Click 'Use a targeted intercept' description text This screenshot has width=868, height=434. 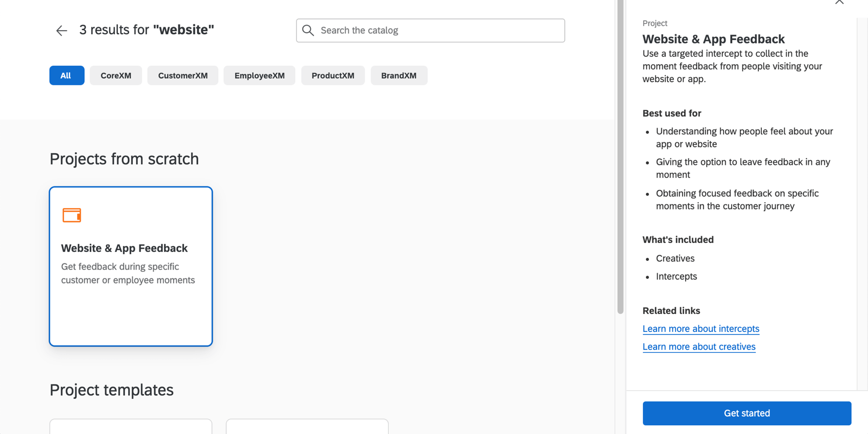732,66
